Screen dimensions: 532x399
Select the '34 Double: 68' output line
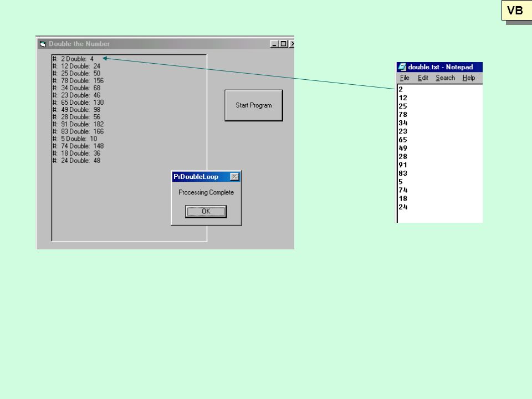click(x=76, y=88)
